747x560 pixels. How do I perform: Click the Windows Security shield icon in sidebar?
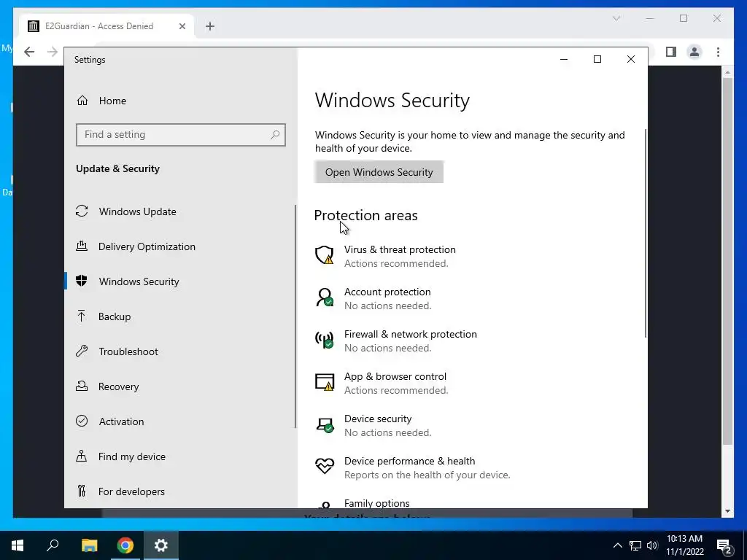(x=82, y=281)
